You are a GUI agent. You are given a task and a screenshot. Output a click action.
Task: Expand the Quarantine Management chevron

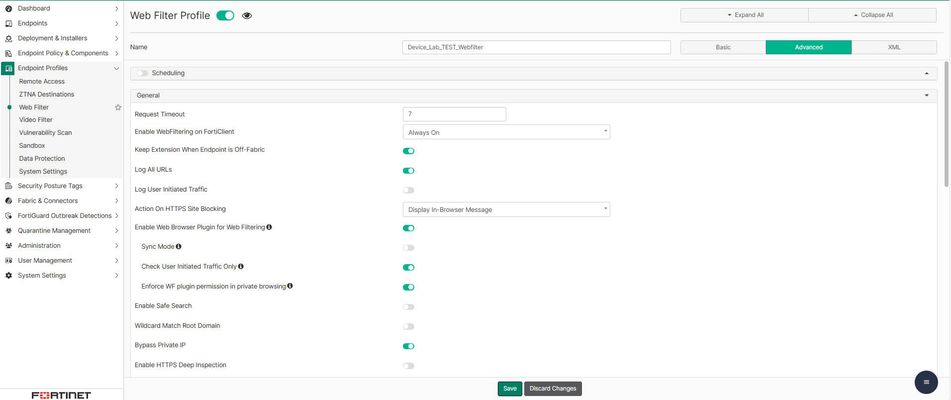[116, 231]
